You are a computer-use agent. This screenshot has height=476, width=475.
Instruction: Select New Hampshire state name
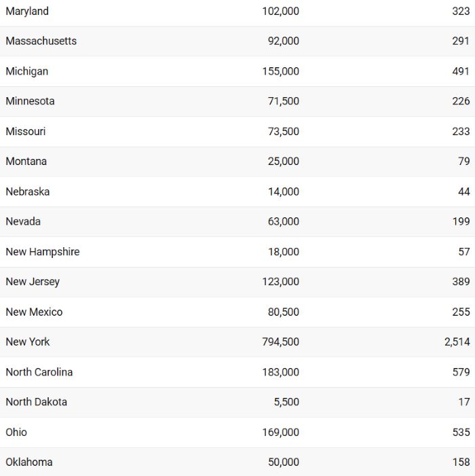tap(43, 252)
